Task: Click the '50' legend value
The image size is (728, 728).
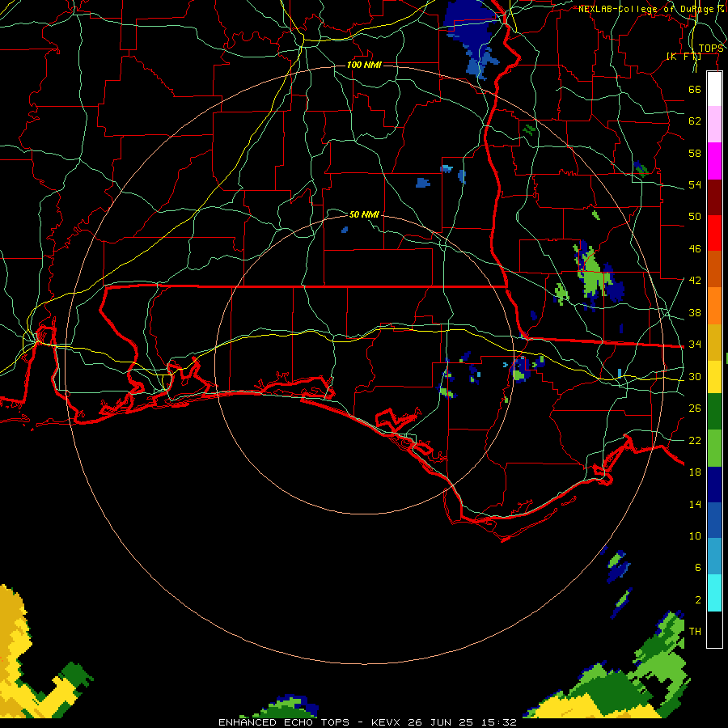Action: [695, 216]
